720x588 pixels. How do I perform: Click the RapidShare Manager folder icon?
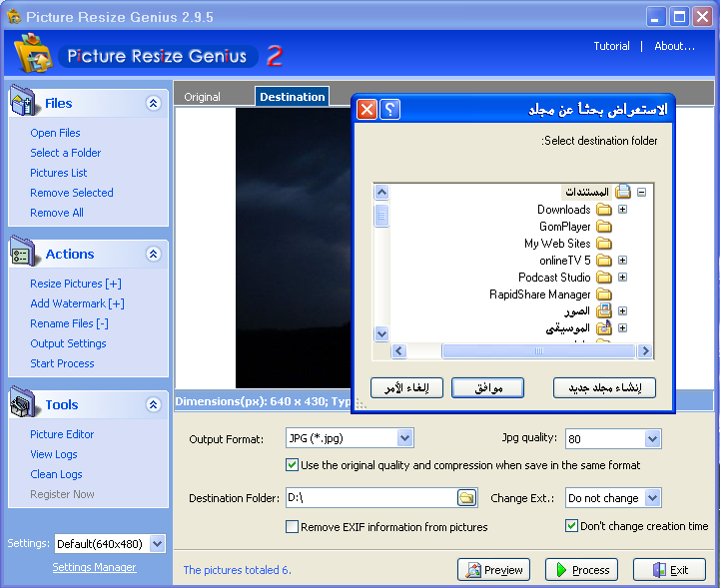click(604, 294)
